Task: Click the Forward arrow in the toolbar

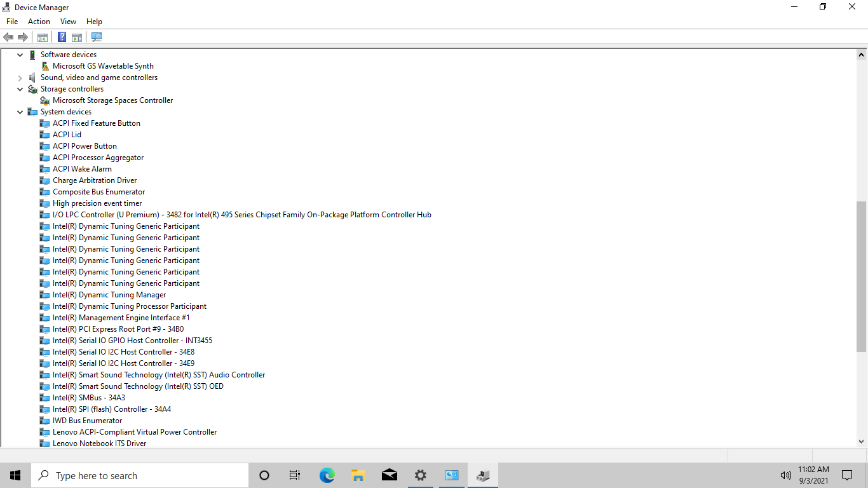Action: (x=23, y=37)
